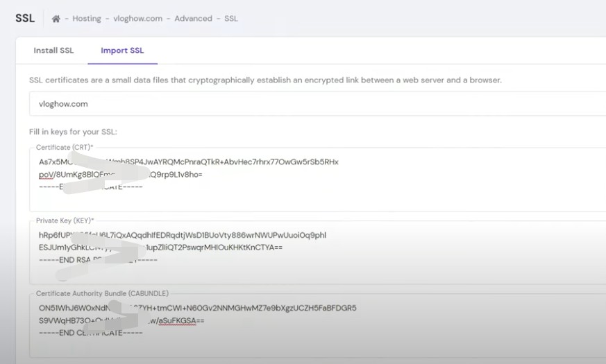Click the Certificate Authority Bundle (CABUNDLE) label

pyautogui.click(x=102, y=293)
